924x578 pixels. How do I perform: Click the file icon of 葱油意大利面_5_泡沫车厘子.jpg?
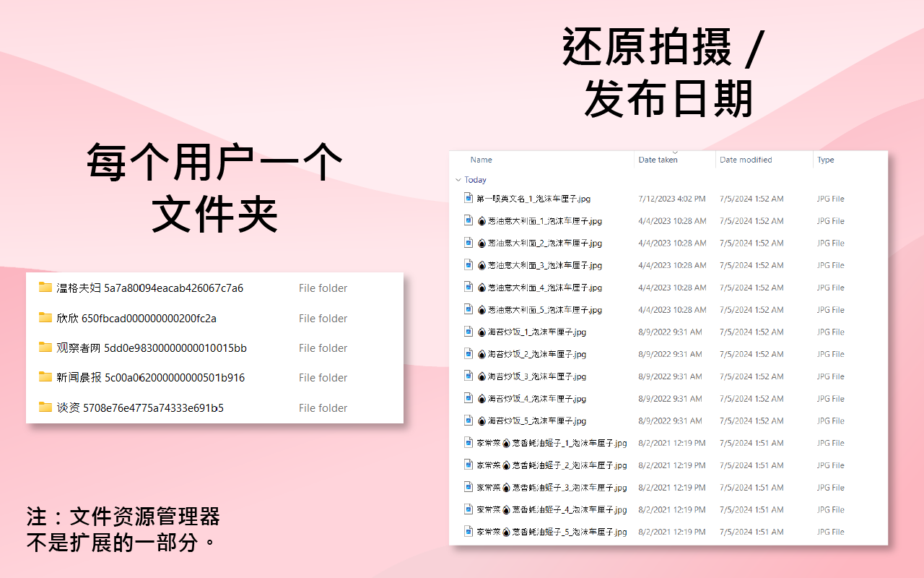tap(468, 309)
